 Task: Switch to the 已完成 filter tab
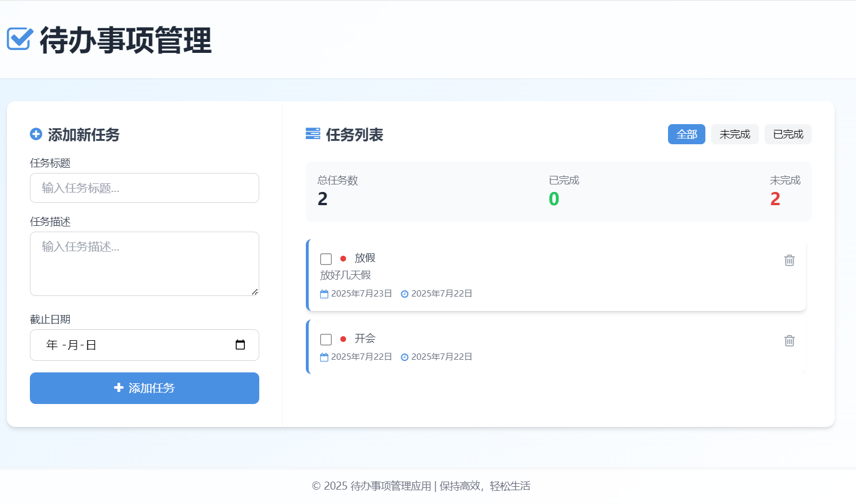point(788,134)
